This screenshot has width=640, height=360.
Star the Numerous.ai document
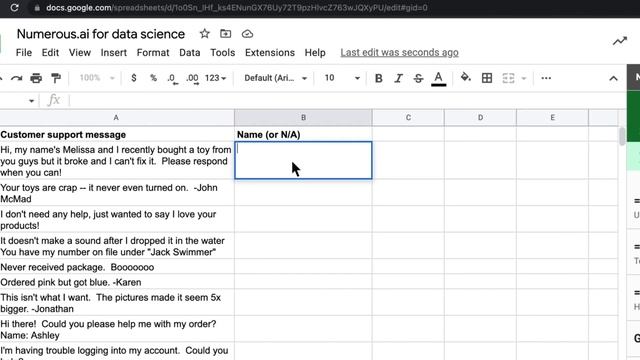[x=204, y=34]
